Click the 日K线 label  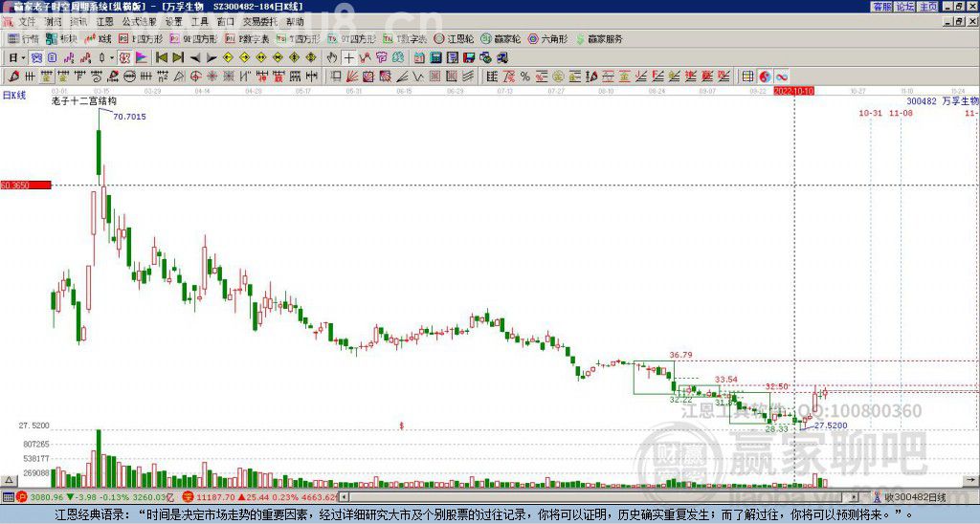click(14, 96)
